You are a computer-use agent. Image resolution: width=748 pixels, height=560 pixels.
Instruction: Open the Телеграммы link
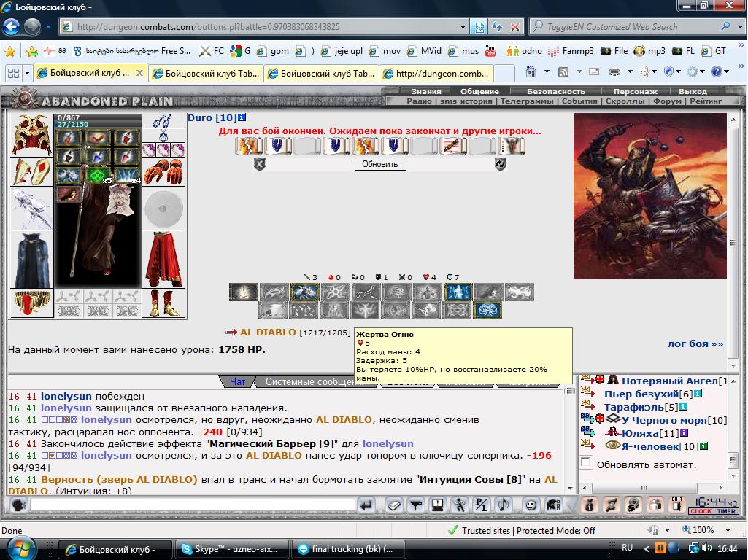pos(527,101)
